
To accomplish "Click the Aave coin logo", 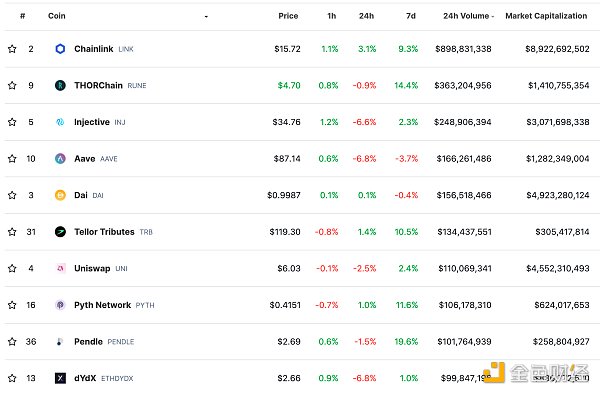I will pos(60,158).
